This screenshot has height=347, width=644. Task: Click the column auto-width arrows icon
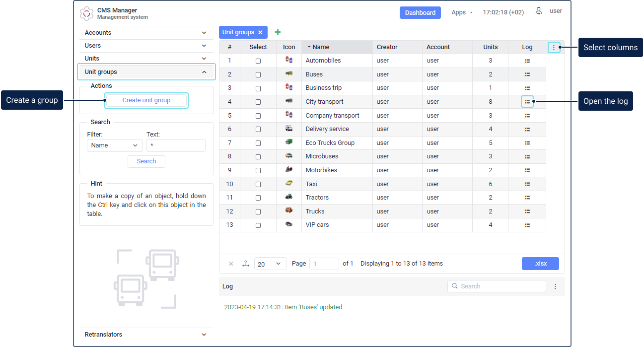pos(245,264)
